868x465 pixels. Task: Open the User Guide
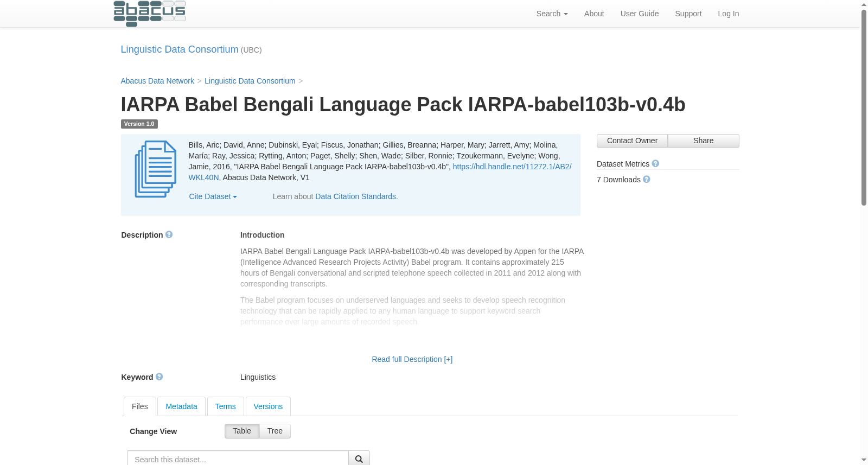click(x=640, y=14)
